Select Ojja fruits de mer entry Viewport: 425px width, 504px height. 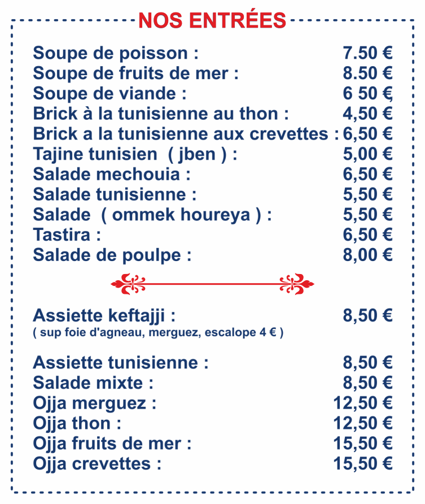[x=212, y=444]
